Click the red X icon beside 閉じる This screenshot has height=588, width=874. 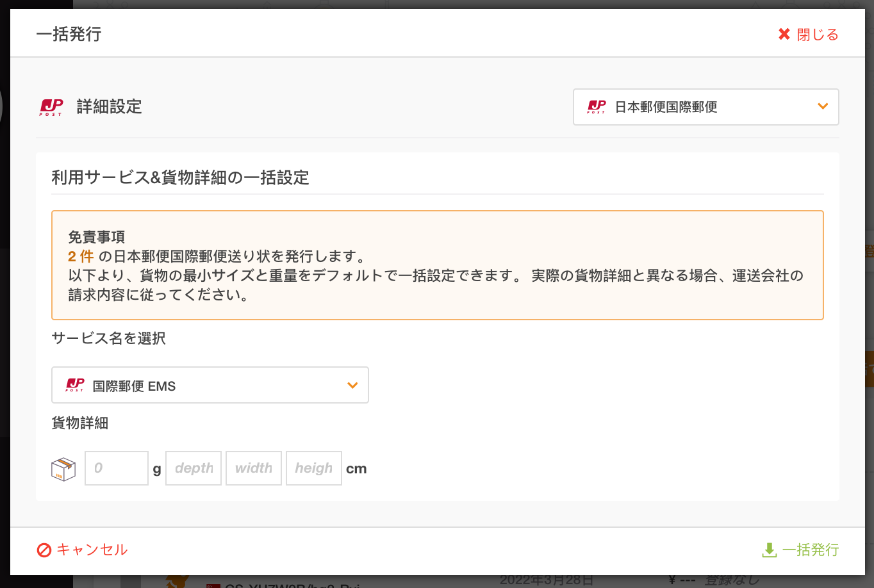(x=784, y=35)
